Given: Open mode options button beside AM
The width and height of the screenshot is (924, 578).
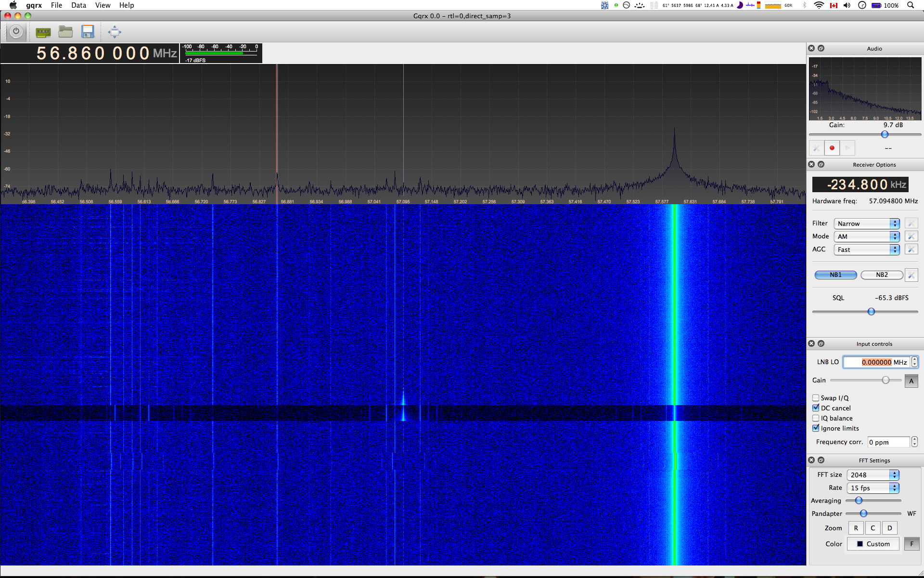Looking at the screenshot, I should (911, 236).
